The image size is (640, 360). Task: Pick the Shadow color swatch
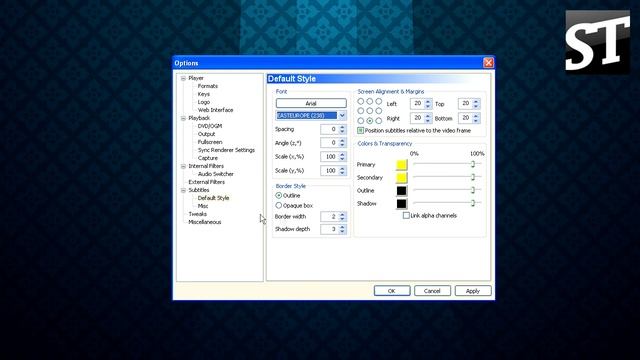pos(402,204)
